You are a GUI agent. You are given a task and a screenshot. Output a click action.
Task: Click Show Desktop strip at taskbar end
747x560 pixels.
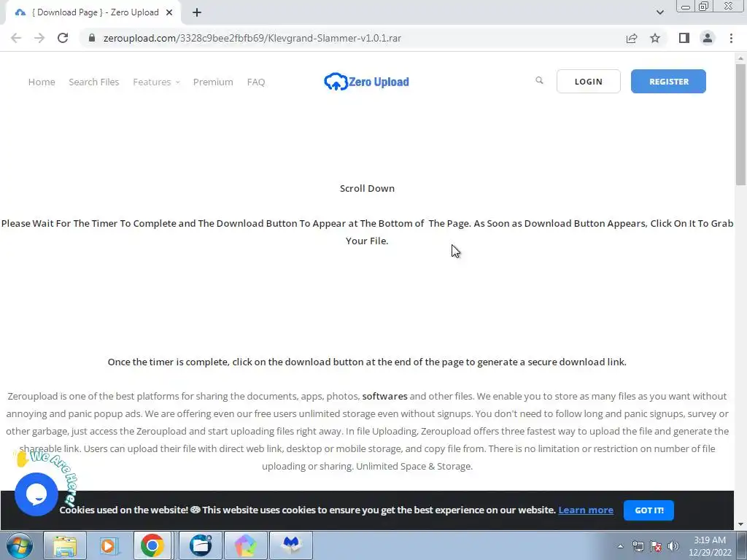(x=742, y=545)
